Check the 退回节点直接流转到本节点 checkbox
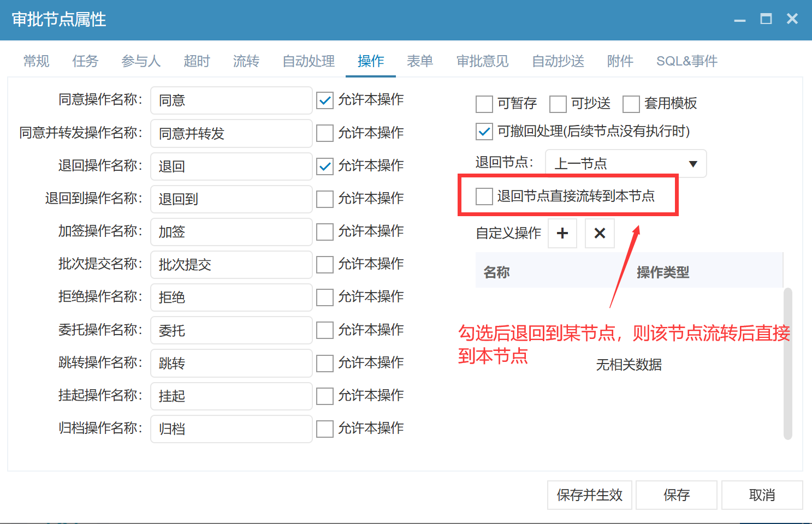This screenshot has height=524, width=812. tap(484, 196)
